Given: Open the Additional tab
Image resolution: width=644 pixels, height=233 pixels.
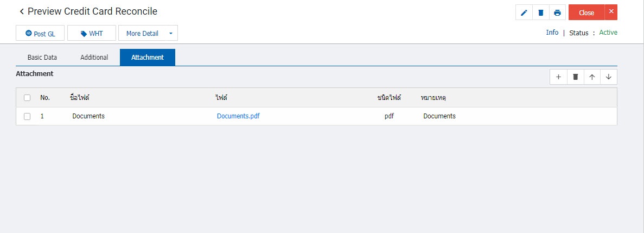Looking at the screenshot, I should pyautogui.click(x=94, y=57).
